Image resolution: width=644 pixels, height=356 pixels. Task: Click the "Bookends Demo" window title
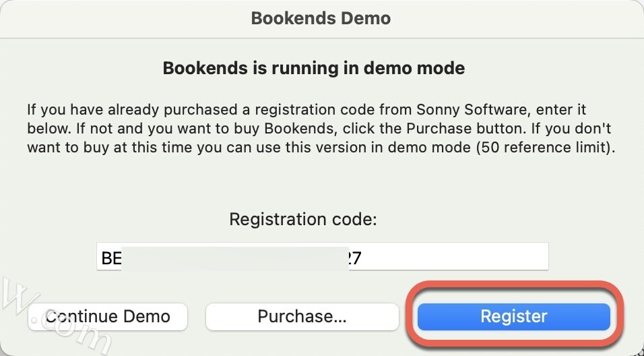tap(321, 18)
